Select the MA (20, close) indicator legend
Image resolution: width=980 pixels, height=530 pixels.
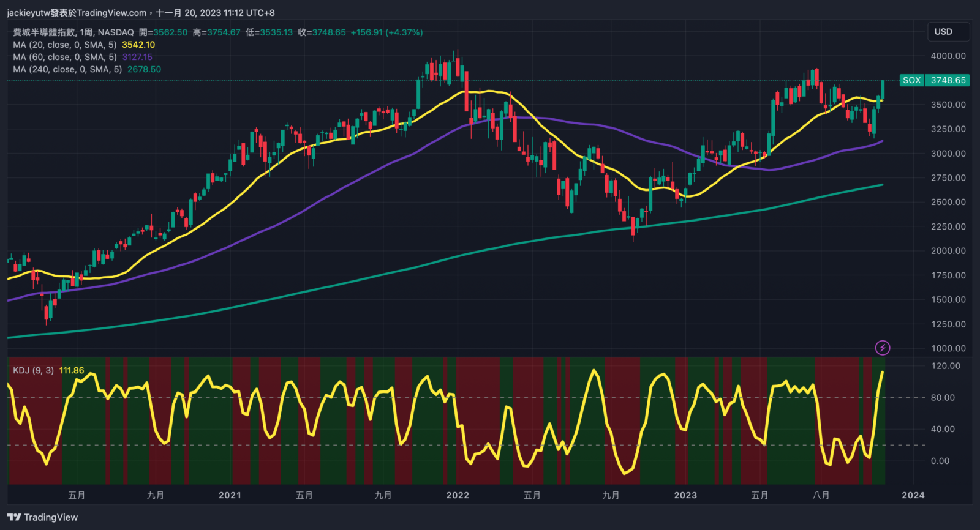pyautogui.click(x=64, y=45)
